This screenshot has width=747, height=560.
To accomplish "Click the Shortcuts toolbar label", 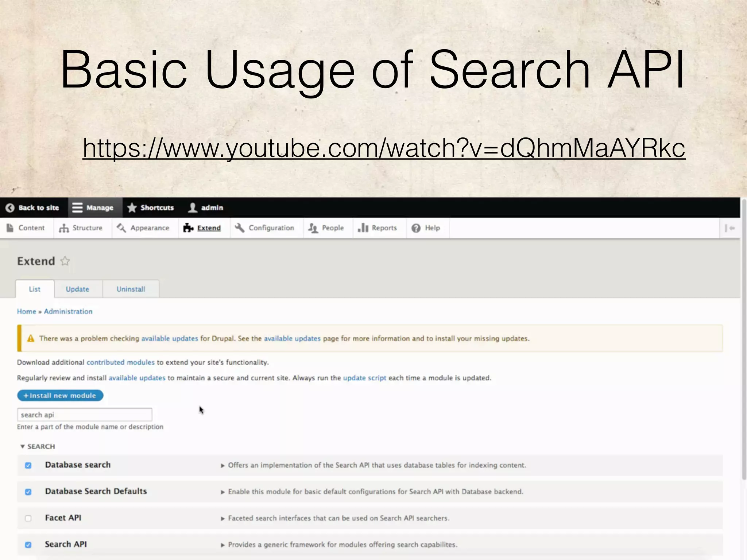I will pyautogui.click(x=157, y=208).
